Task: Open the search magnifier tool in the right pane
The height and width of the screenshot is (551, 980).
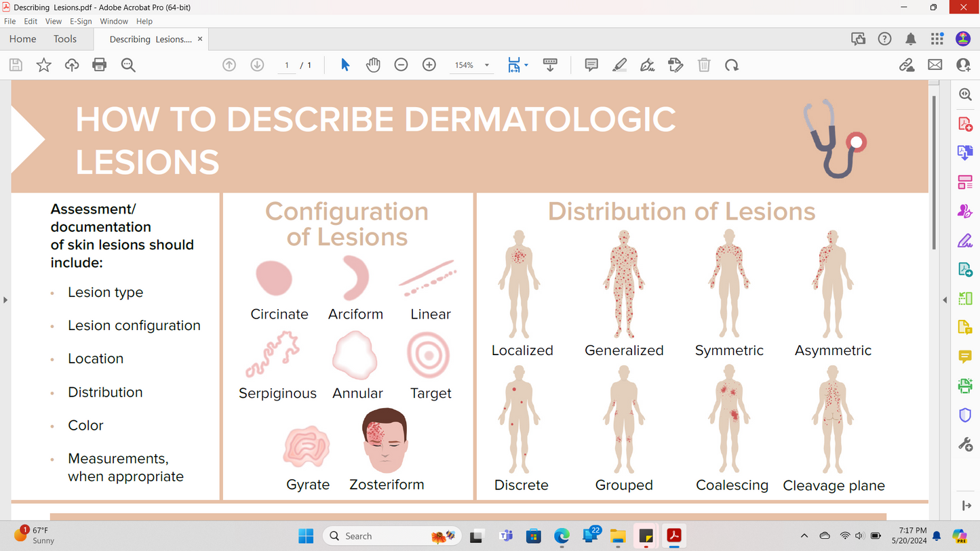Action: pos(966,94)
